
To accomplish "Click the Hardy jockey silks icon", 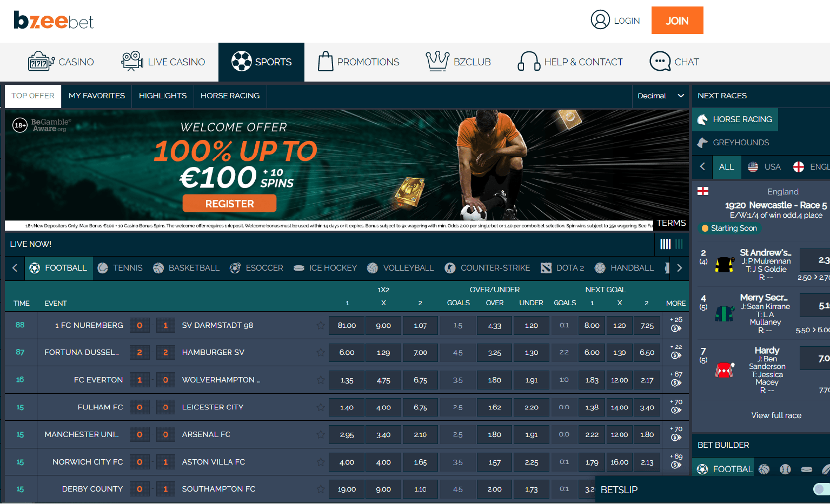I will pyautogui.click(x=725, y=370).
